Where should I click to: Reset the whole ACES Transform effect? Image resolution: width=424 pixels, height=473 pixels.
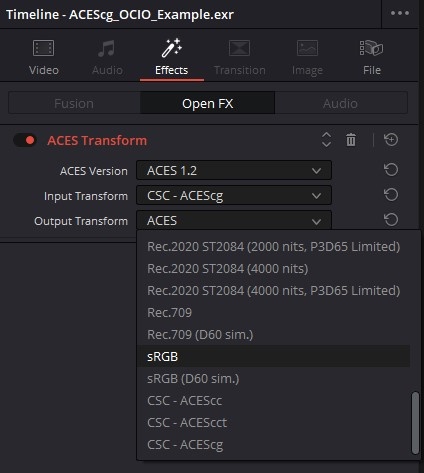[391, 140]
